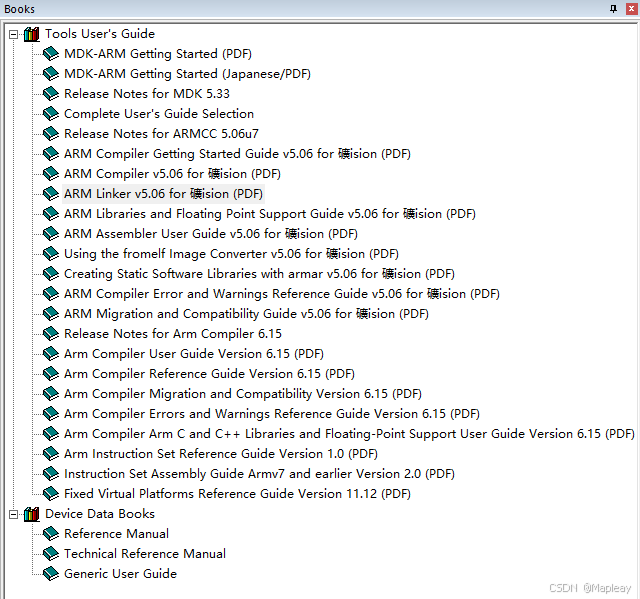This screenshot has height=599, width=640.
Task: Open MDK-ARM Getting Started (PDF)
Action: pyautogui.click(x=158, y=54)
